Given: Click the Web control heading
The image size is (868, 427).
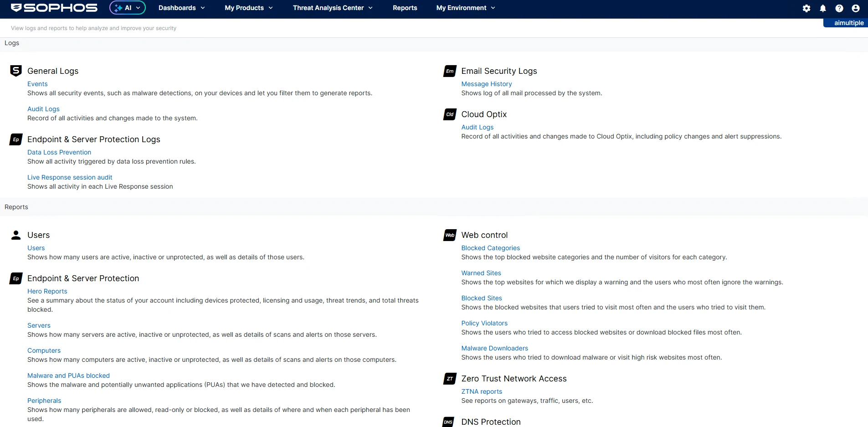Looking at the screenshot, I should 484,235.
